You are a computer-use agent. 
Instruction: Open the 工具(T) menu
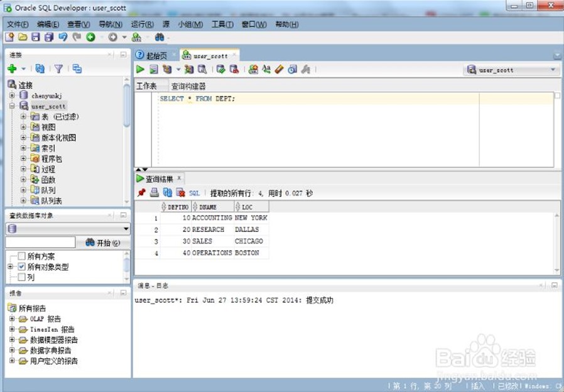point(222,24)
